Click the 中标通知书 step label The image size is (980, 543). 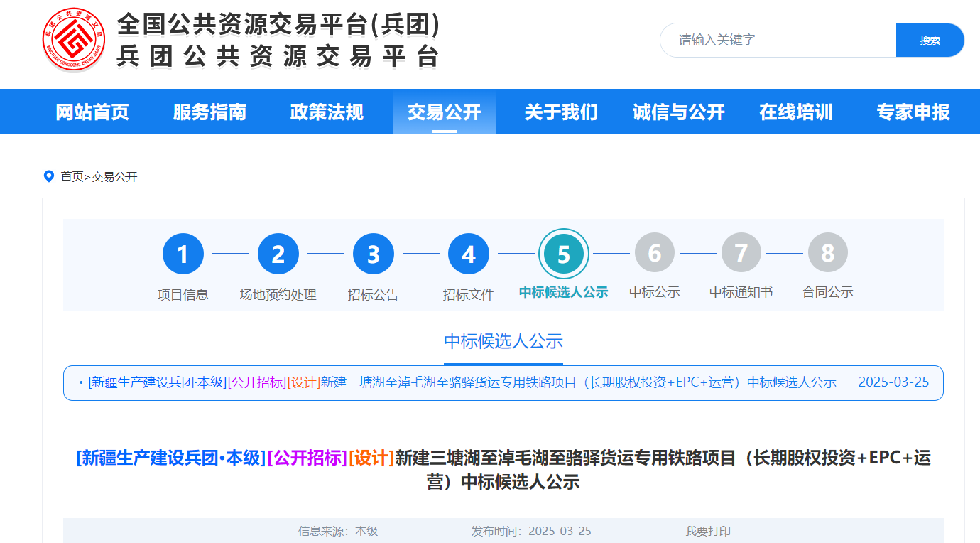coord(741,292)
